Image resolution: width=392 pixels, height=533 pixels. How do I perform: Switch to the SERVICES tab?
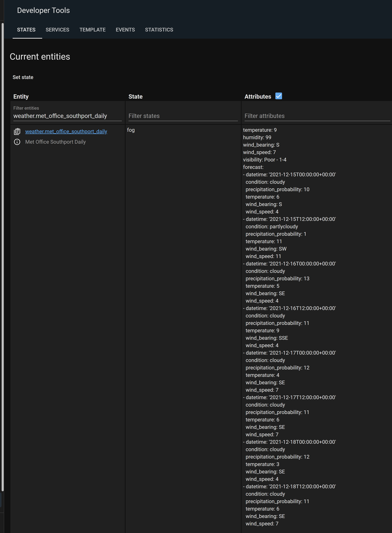[57, 30]
